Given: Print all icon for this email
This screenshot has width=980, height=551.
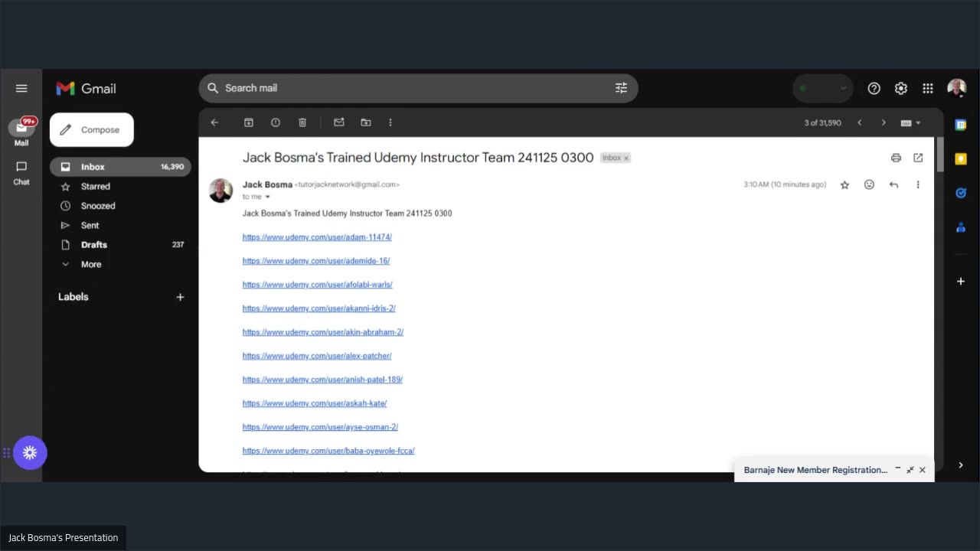Looking at the screenshot, I should 896,158.
